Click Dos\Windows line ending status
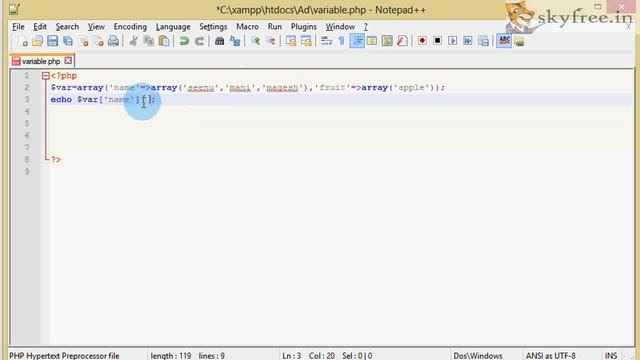 pyautogui.click(x=478, y=356)
